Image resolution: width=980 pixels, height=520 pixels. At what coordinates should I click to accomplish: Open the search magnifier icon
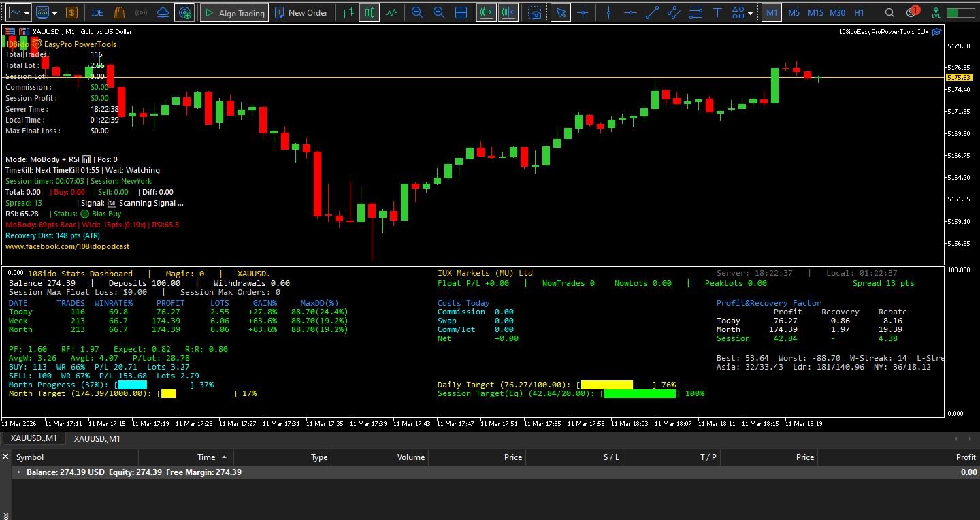pos(889,12)
